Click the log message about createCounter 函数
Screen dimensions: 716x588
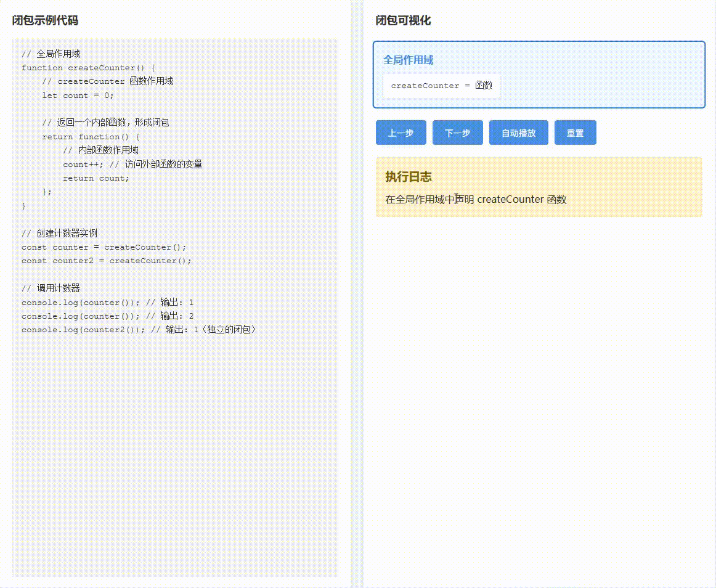pyautogui.click(x=476, y=199)
